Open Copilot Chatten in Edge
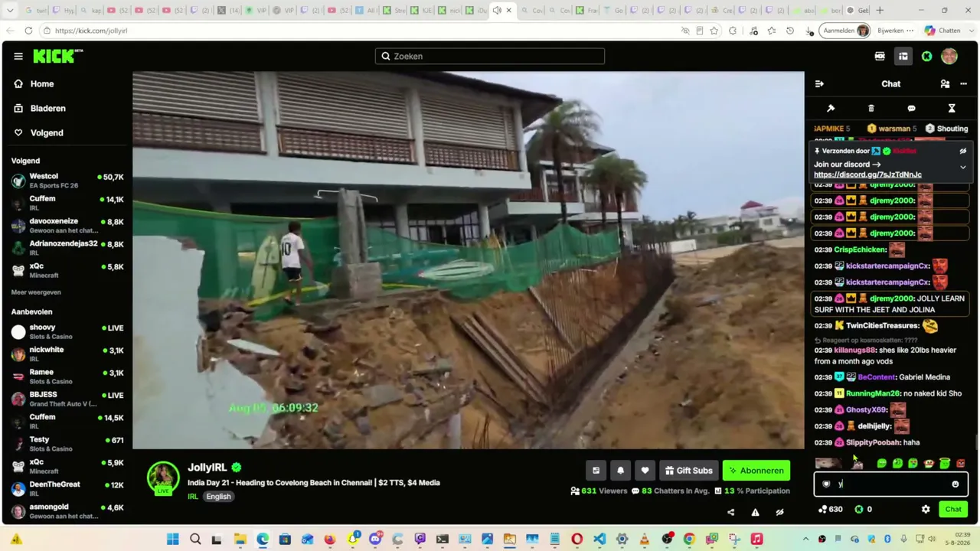Image resolution: width=980 pixels, height=551 pixels. [x=942, y=31]
